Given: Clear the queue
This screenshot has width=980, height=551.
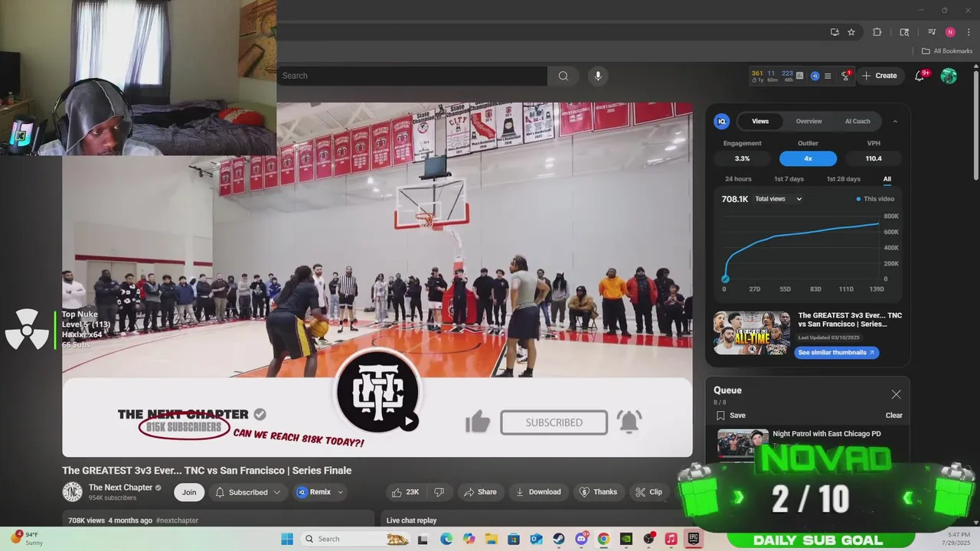Looking at the screenshot, I should coord(894,416).
